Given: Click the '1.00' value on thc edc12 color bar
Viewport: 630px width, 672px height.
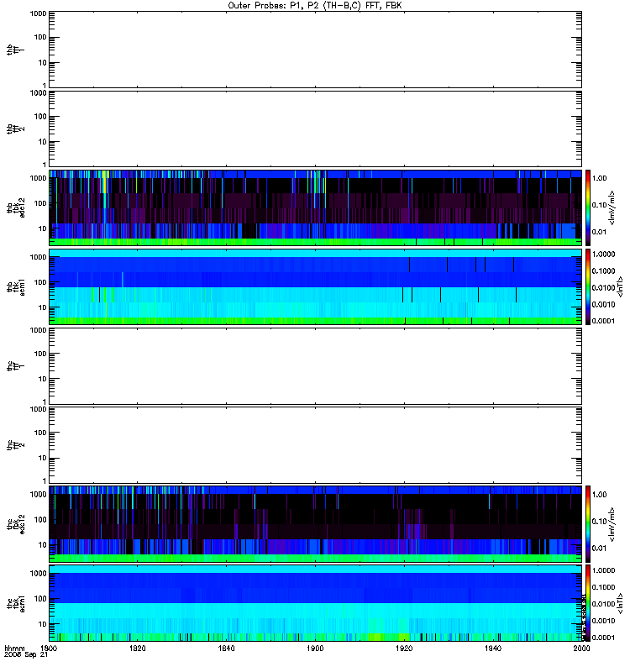Looking at the screenshot, I should pyautogui.click(x=600, y=494).
